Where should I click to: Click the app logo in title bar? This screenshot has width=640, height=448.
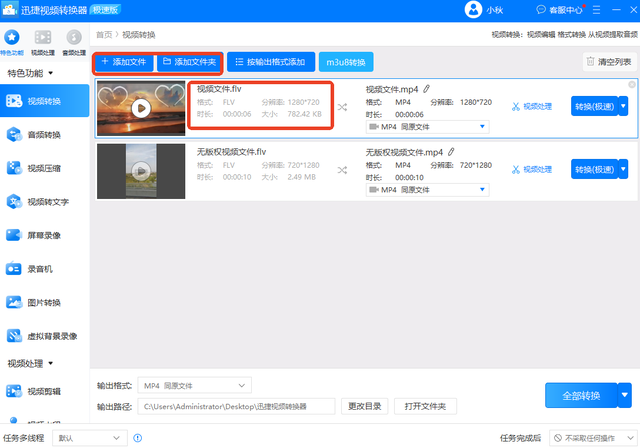[x=9, y=10]
